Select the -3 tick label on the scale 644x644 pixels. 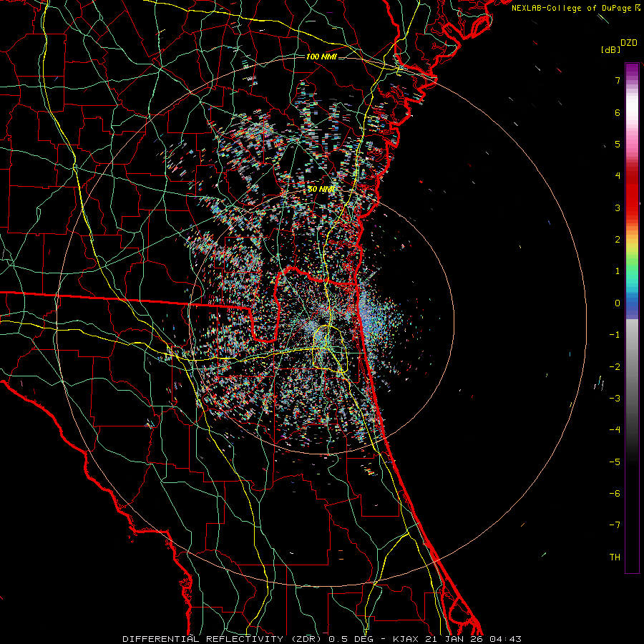click(615, 399)
